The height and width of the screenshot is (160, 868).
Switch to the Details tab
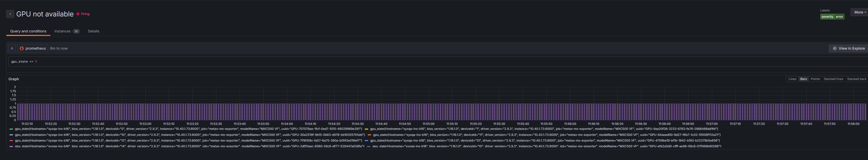pos(93,31)
